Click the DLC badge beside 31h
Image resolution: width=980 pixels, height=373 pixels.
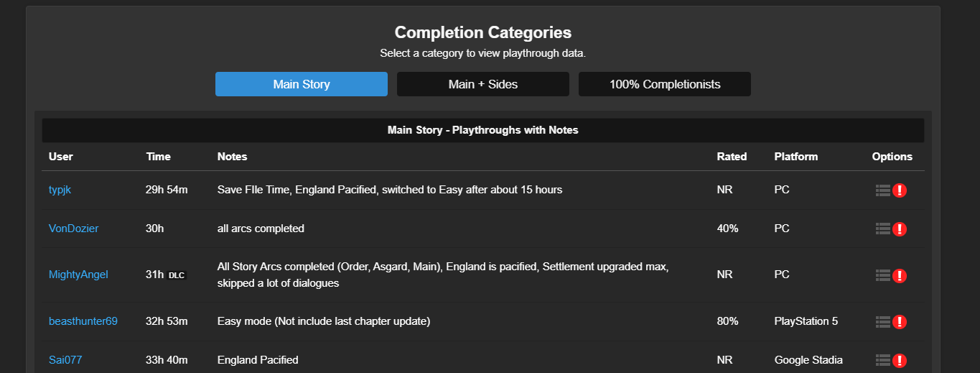coord(176,275)
